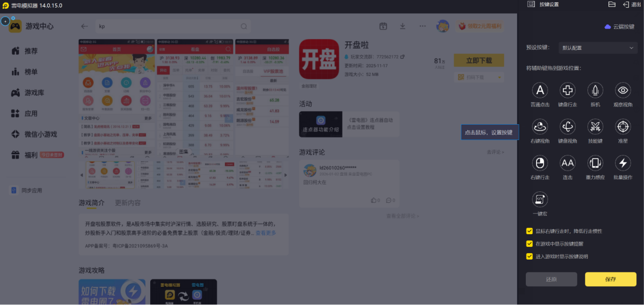644x305 pixels.
Task: Open 推荐 in the sidebar
Action: (x=24, y=51)
